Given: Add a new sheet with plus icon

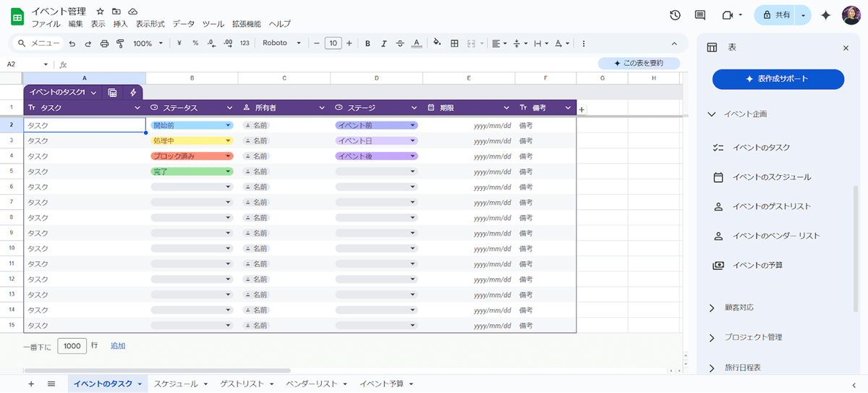Looking at the screenshot, I should coord(31,384).
